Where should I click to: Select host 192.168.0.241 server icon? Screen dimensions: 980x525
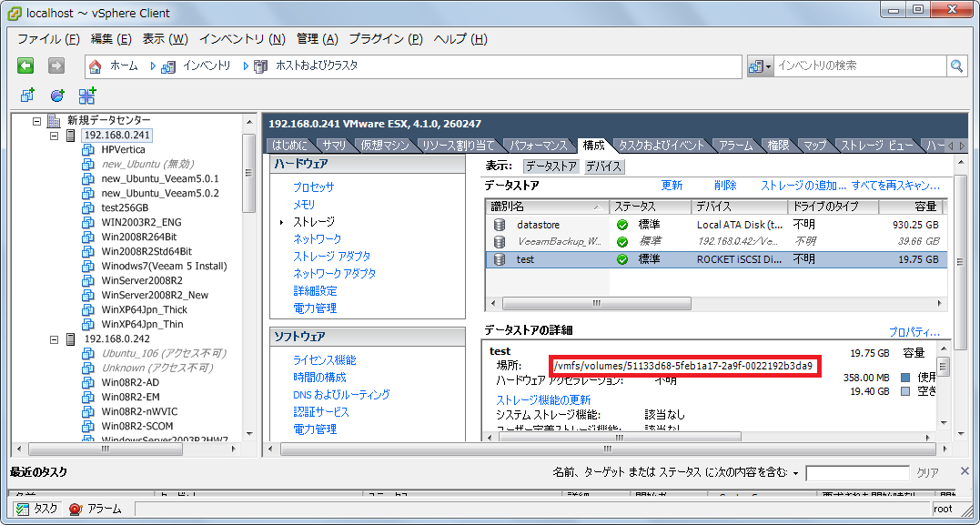pyautogui.click(x=71, y=136)
